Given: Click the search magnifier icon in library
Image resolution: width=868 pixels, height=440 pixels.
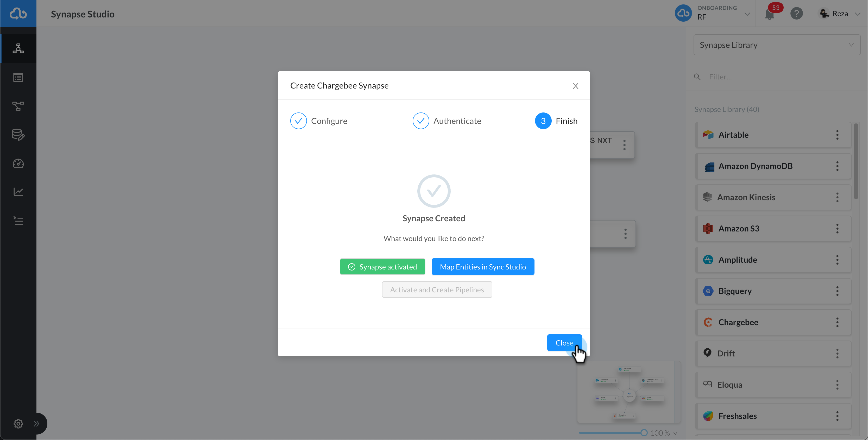Looking at the screenshot, I should click(697, 77).
